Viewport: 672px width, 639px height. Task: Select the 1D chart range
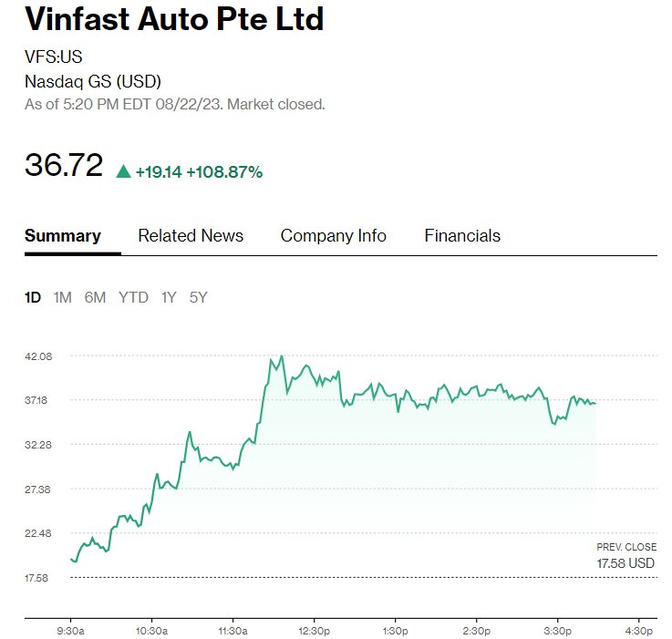click(x=33, y=297)
